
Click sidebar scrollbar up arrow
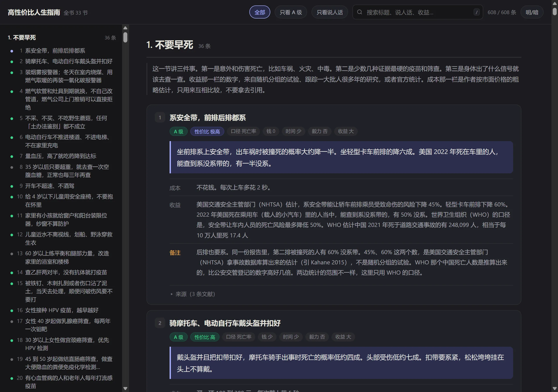click(125, 28)
